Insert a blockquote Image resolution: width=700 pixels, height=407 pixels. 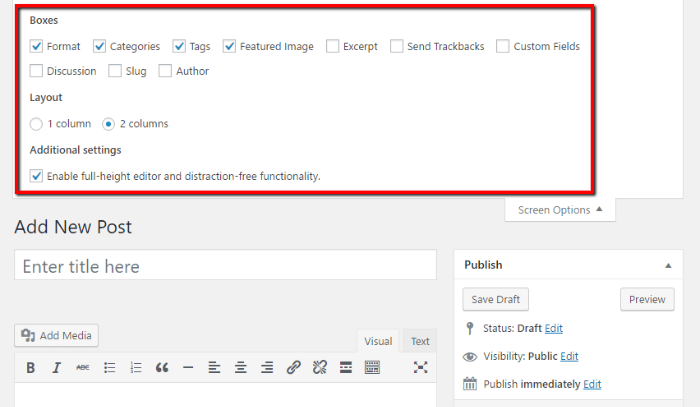(x=162, y=367)
